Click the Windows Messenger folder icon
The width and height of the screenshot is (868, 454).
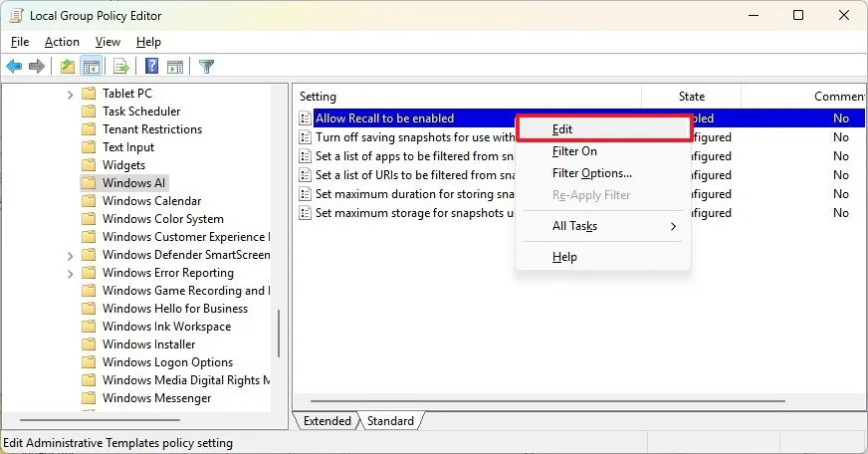coord(89,398)
